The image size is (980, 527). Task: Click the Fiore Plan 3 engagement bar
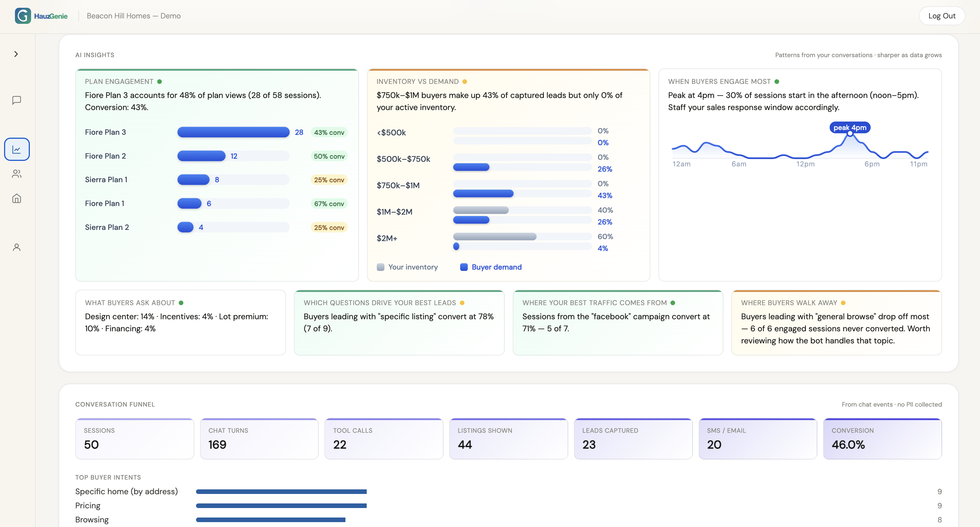[x=233, y=132]
